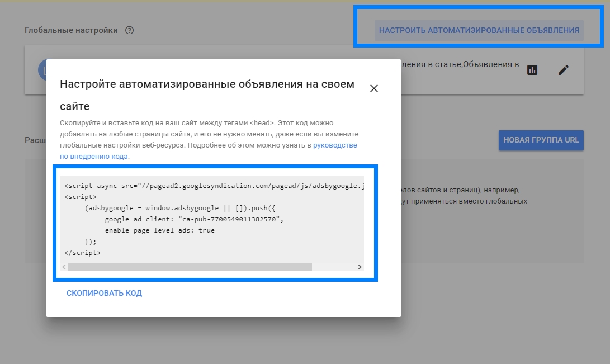Open help icon next to Глобальные настройки
This screenshot has height=364, width=610.
tap(130, 30)
